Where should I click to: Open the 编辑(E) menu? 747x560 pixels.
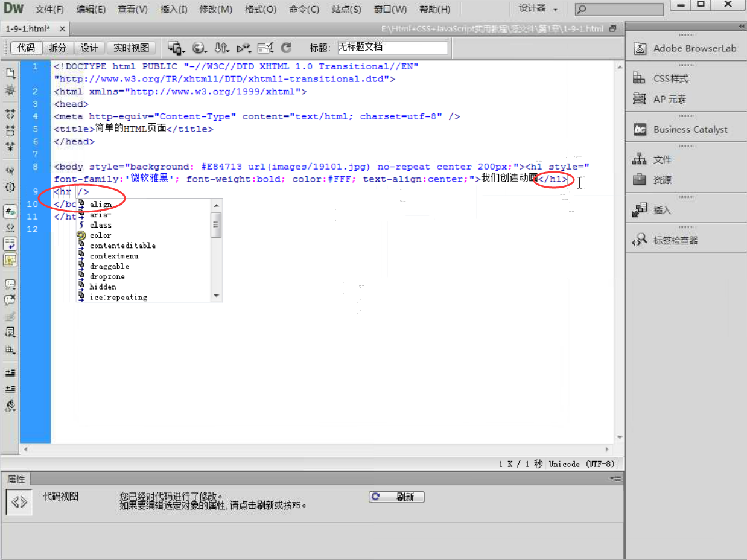[91, 9]
